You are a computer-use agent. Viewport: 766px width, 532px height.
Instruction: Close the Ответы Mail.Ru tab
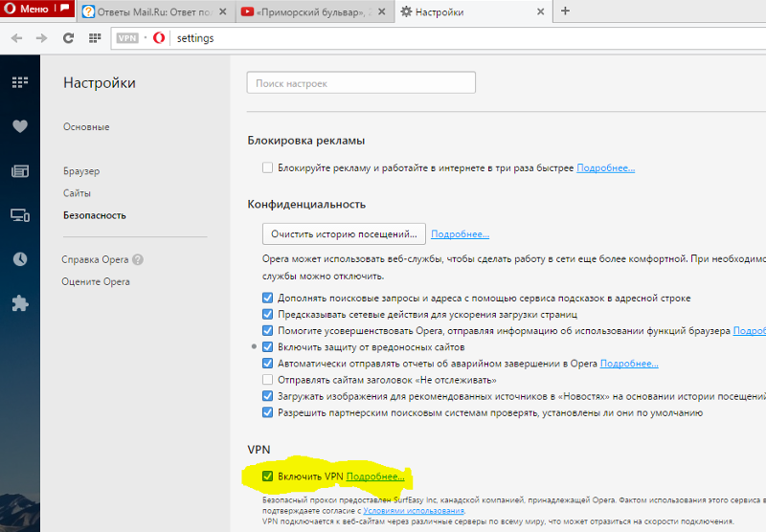pyautogui.click(x=223, y=11)
